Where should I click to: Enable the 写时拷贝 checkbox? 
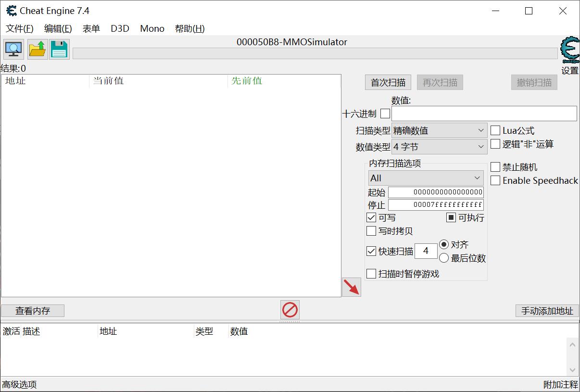coord(371,231)
